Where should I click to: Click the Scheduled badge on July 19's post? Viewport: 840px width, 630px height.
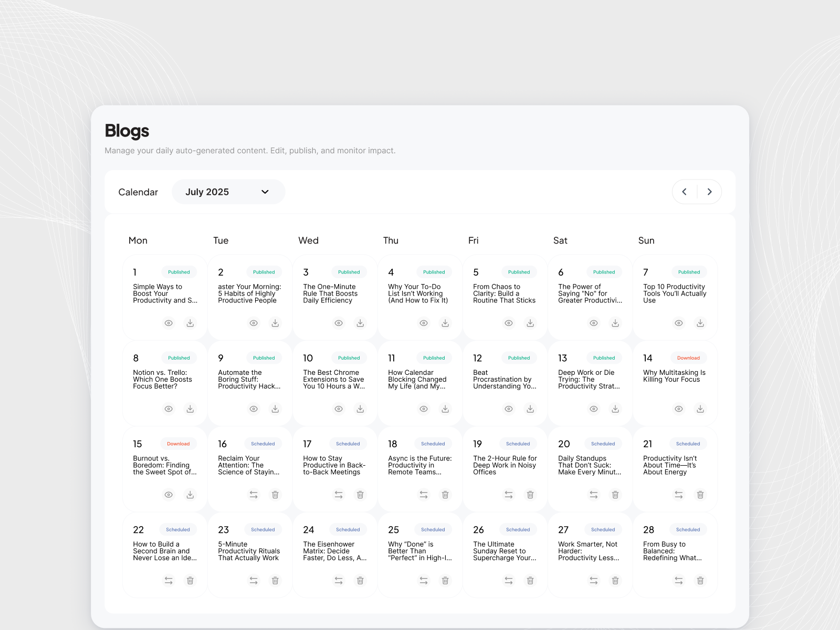point(518,444)
